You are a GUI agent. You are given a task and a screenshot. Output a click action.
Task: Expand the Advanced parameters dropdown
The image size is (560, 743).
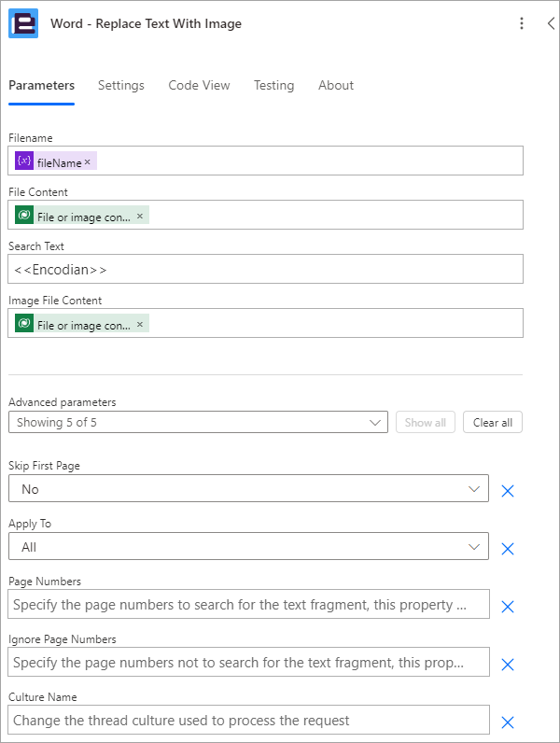[198, 422]
